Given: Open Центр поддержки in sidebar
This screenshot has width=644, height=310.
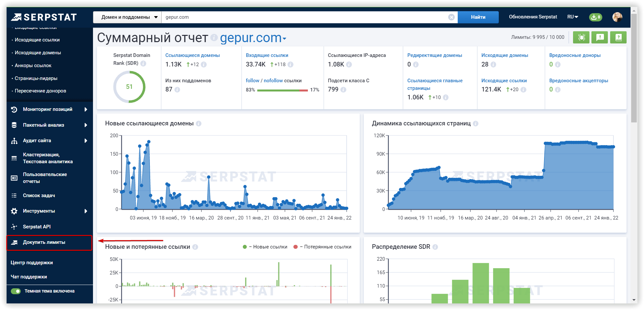Looking at the screenshot, I should coord(32,263).
